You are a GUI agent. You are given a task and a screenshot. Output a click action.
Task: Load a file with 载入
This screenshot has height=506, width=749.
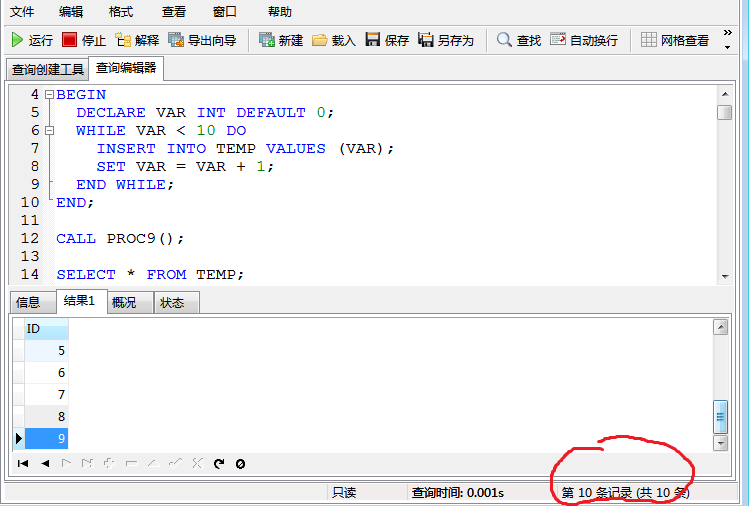334,40
